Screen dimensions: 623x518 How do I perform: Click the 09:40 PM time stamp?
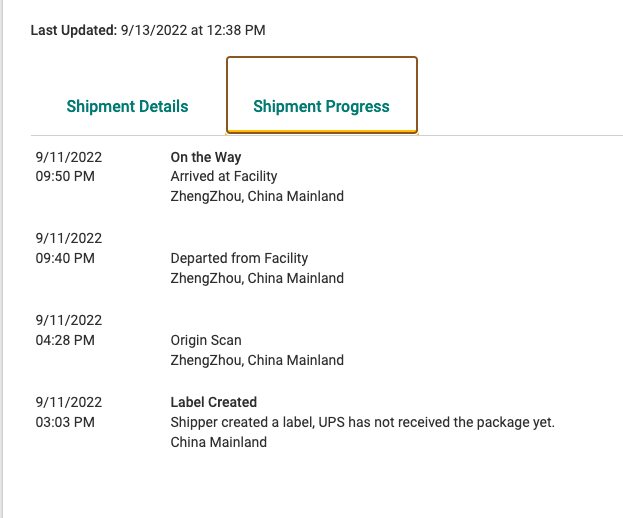pos(65,258)
